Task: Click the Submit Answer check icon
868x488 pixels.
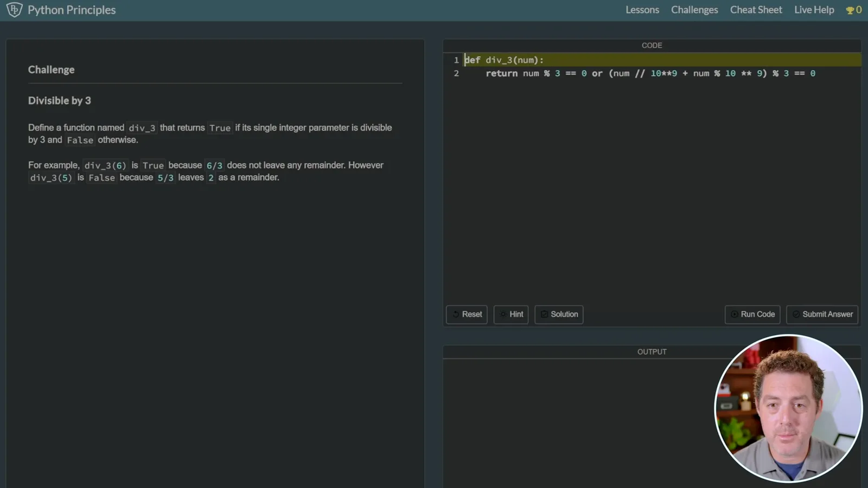Action: coord(796,314)
